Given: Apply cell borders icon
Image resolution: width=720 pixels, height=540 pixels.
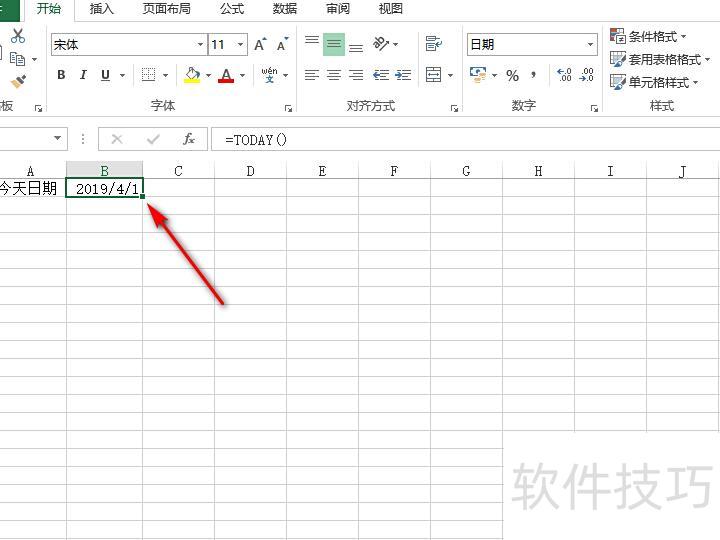Looking at the screenshot, I should pos(148,75).
